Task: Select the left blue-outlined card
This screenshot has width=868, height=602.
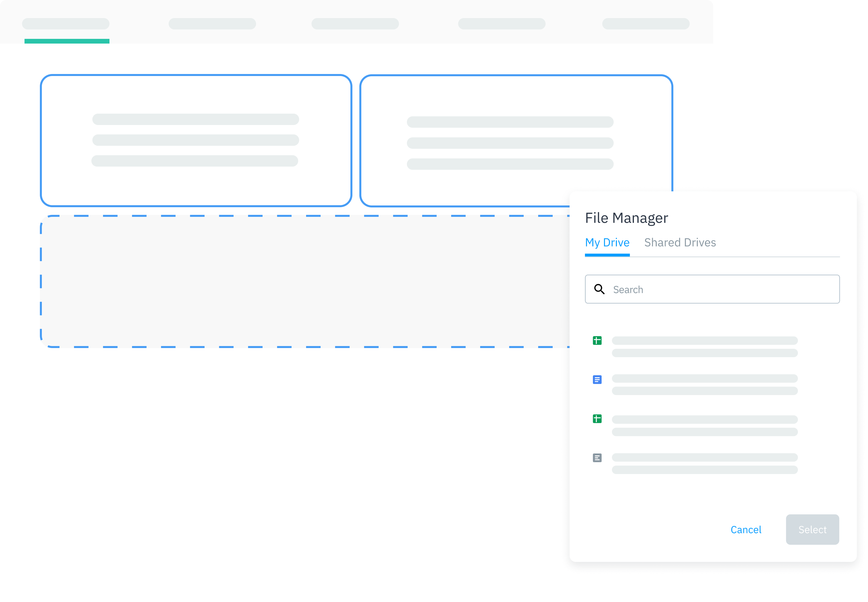Action: click(196, 141)
